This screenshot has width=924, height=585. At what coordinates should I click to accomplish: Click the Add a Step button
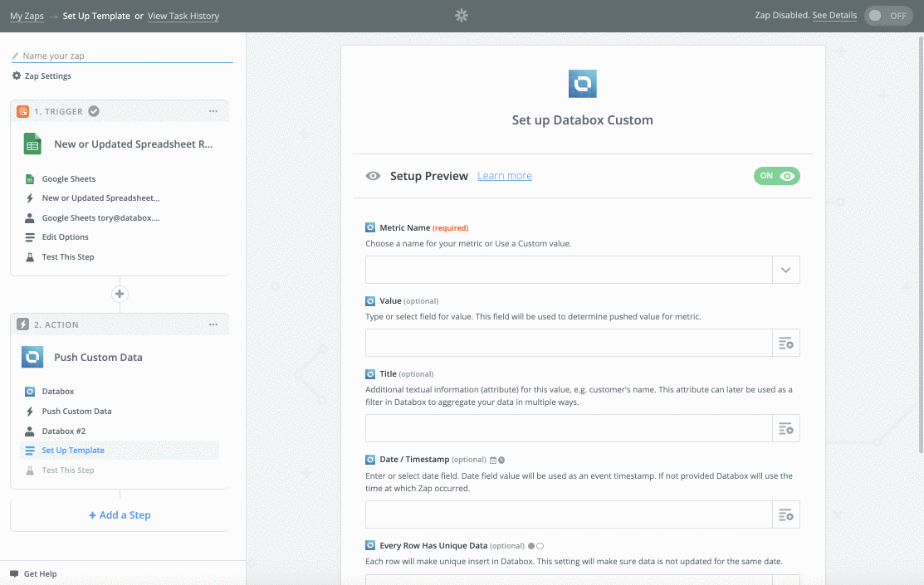120,515
